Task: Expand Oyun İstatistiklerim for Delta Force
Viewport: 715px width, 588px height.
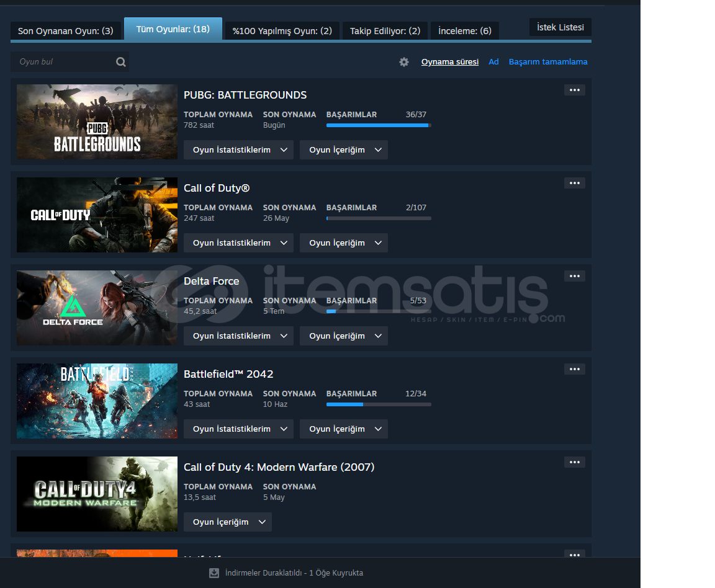Action: pos(238,336)
